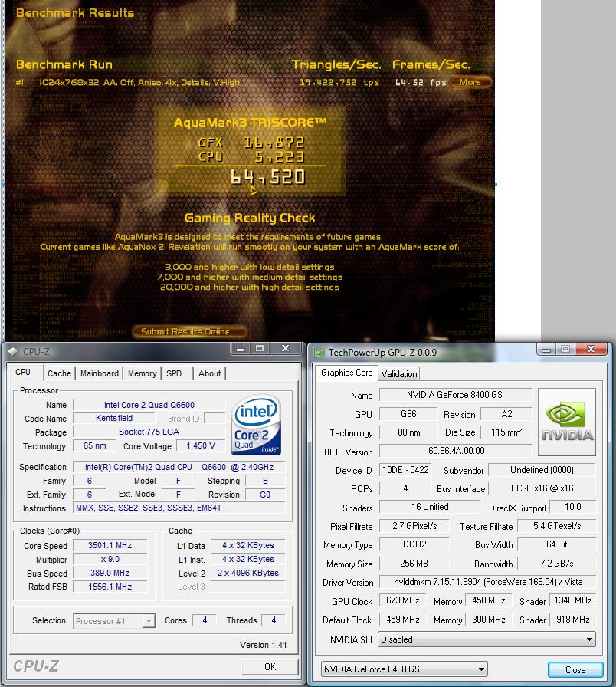Click the GPU-Z title bar icon

click(x=319, y=353)
